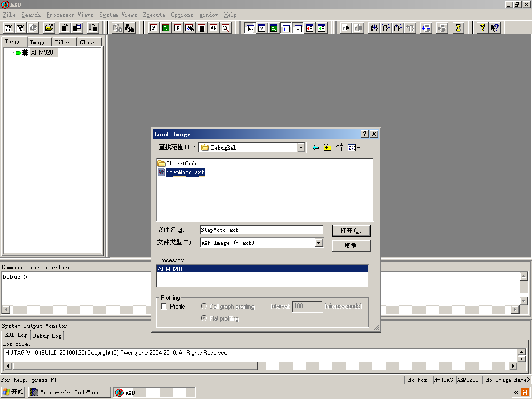Click the yellow question mark Help icon
Screen dimensions: 532x399
pos(483,28)
